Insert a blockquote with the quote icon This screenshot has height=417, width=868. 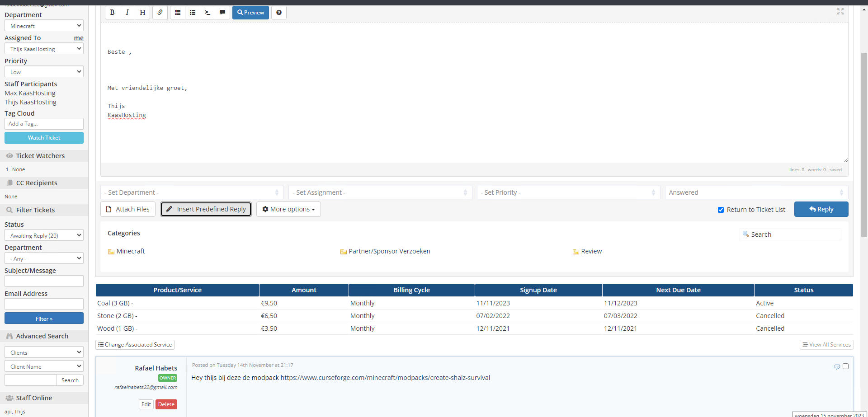(x=222, y=13)
